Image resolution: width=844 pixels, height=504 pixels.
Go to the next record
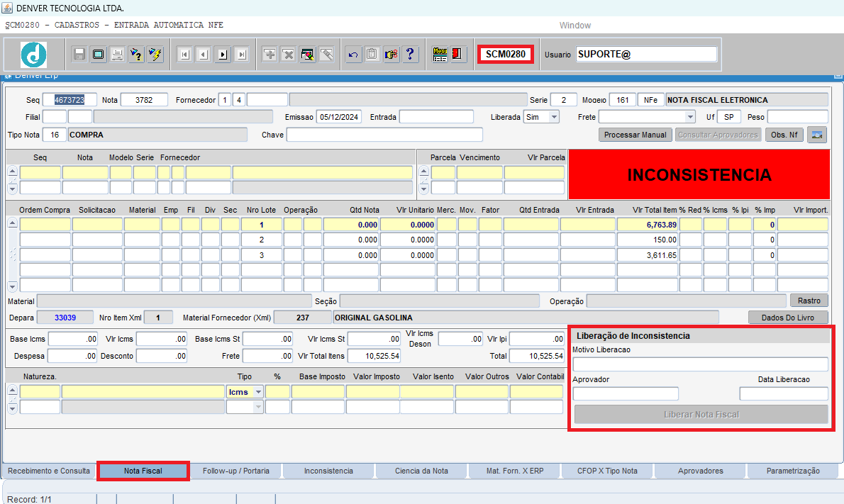[222, 55]
